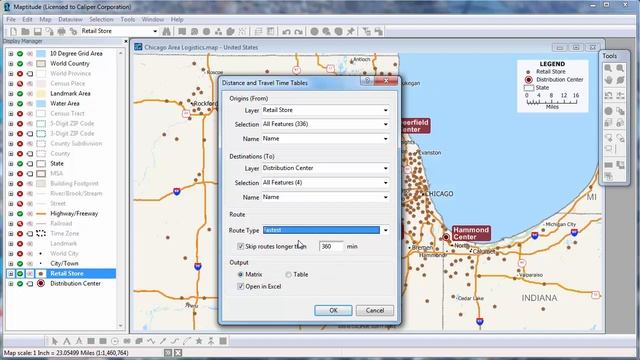Screen dimensions: 640x360
Task: Click the help question mark in dialog title
Action: click(x=367, y=81)
